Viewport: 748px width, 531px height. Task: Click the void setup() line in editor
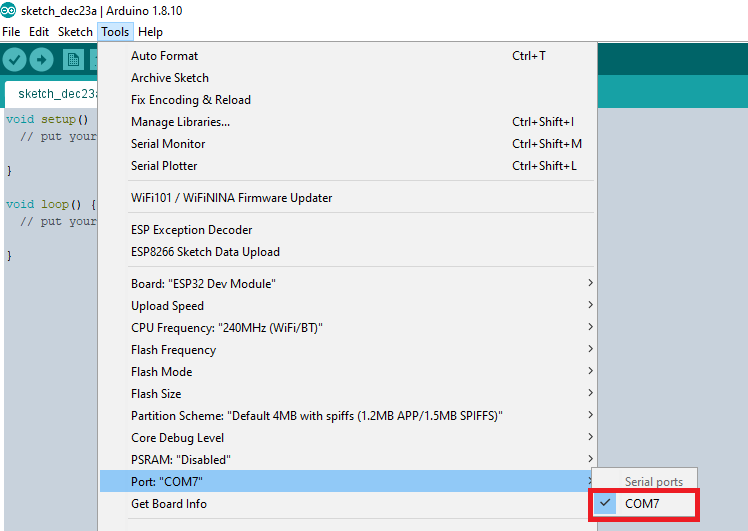47,119
